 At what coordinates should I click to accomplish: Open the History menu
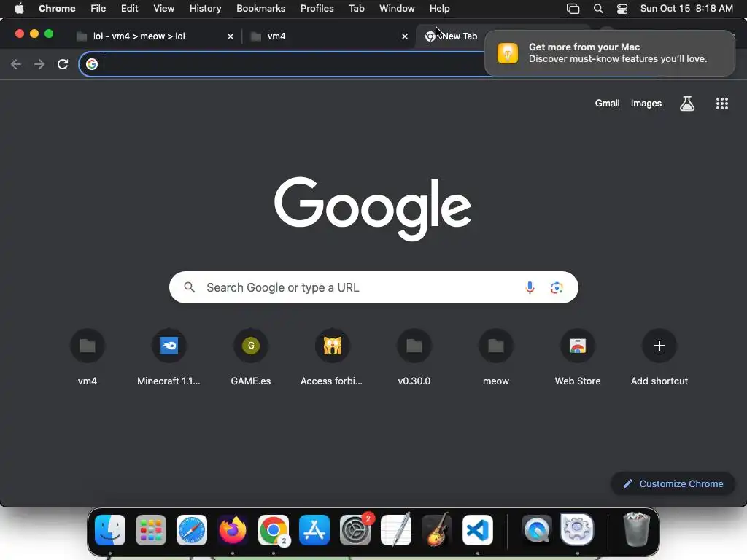click(x=205, y=9)
